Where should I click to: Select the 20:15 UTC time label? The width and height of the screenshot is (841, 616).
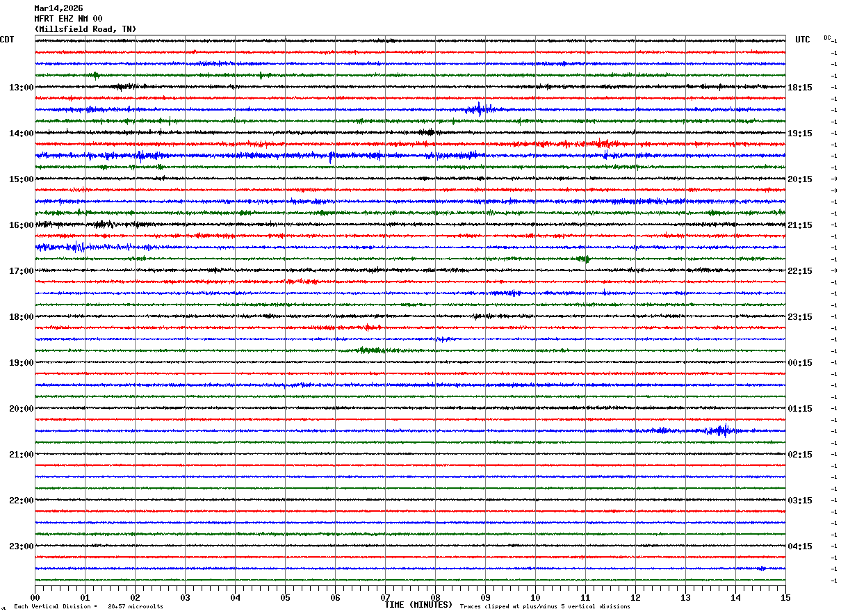coord(800,179)
